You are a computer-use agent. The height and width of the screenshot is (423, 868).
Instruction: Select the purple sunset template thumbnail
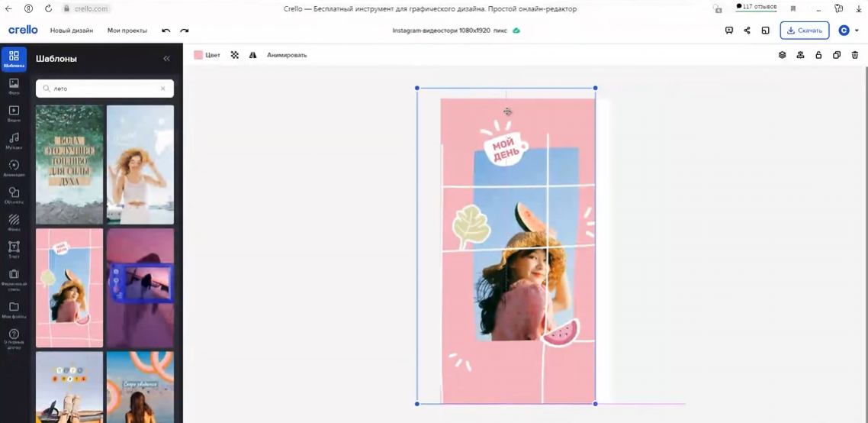point(140,288)
